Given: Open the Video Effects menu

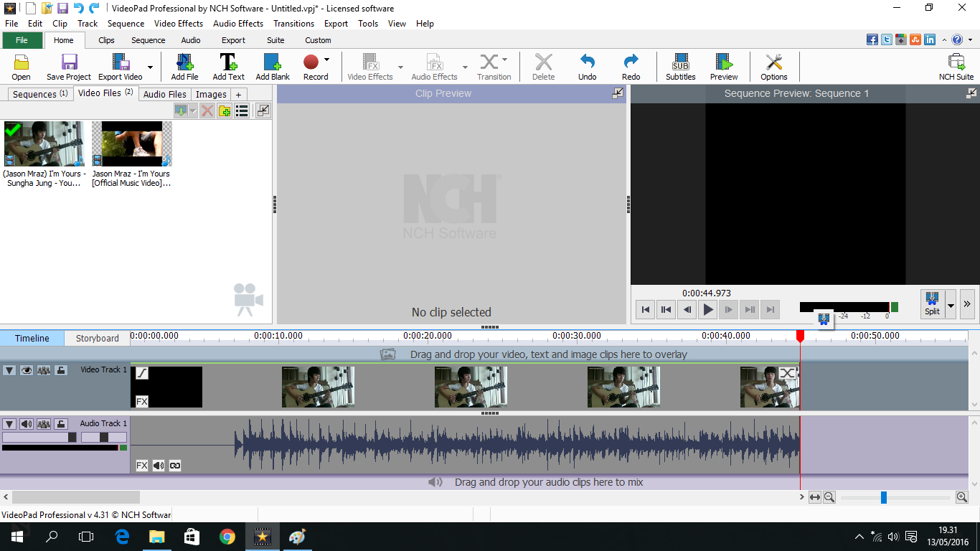Looking at the screenshot, I should (179, 24).
